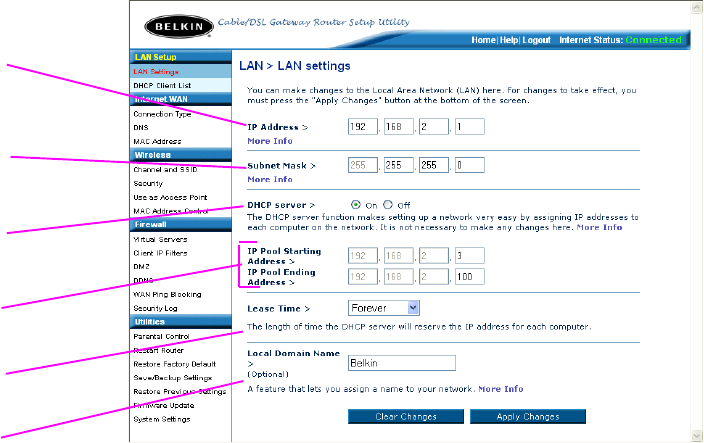Click the Local Domain Name field Belkin
Viewport: 704px width, 443px height.
tap(402, 363)
